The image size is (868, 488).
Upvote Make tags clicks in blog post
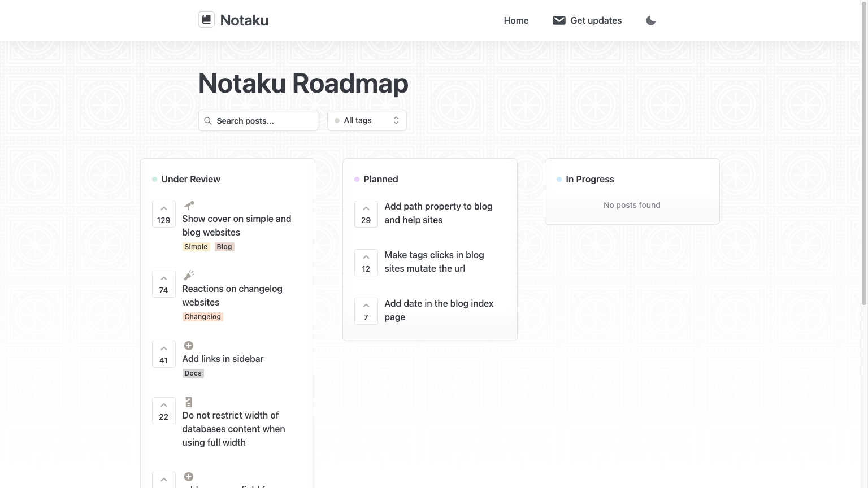pyautogui.click(x=366, y=263)
